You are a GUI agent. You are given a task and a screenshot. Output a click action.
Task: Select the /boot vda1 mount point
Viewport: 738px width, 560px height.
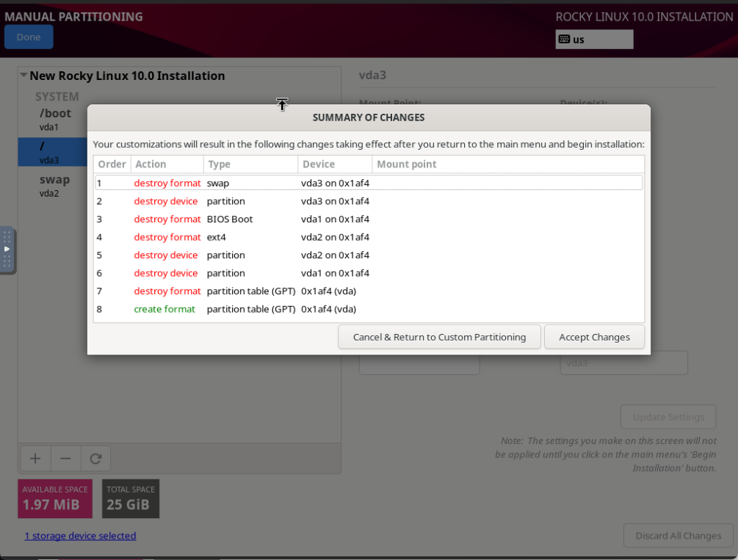53,120
